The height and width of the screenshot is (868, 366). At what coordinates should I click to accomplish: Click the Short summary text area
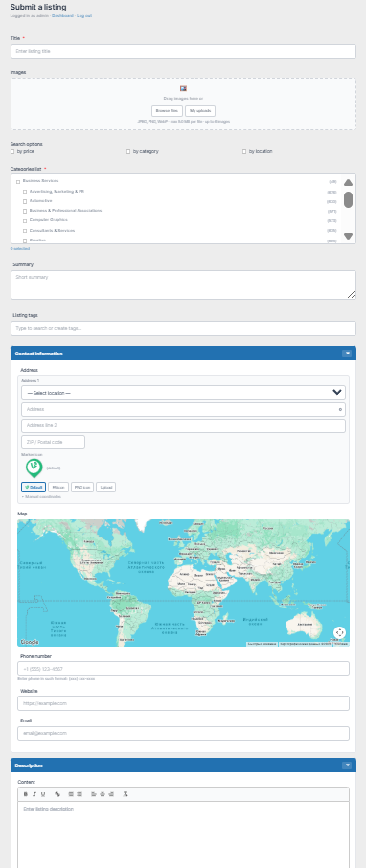tap(183, 286)
